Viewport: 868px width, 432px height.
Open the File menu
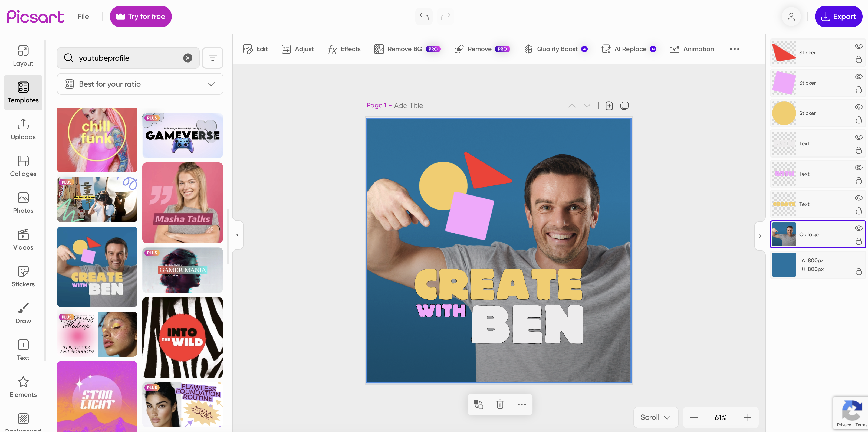[83, 16]
